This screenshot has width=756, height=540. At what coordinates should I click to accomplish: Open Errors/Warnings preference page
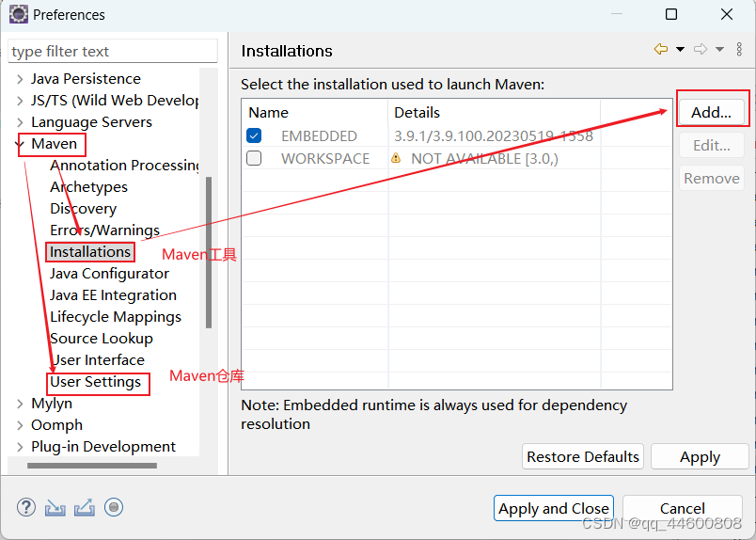(104, 230)
